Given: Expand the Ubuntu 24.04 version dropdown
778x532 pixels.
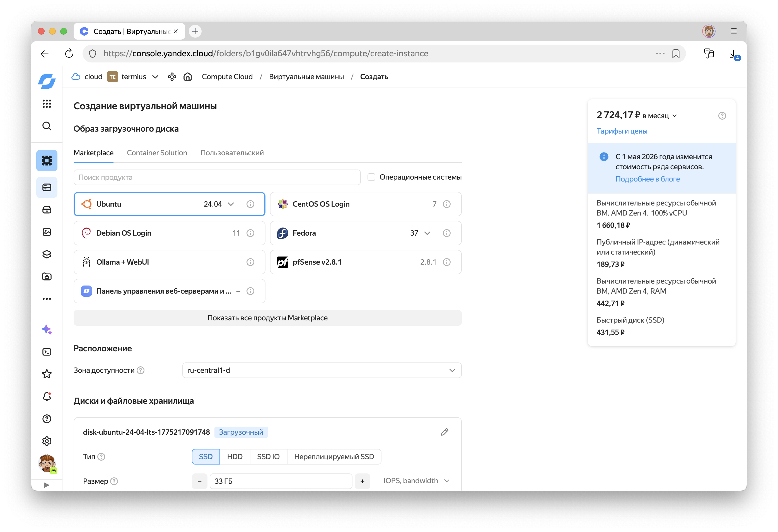Looking at the screenshot, I should 231,204.
